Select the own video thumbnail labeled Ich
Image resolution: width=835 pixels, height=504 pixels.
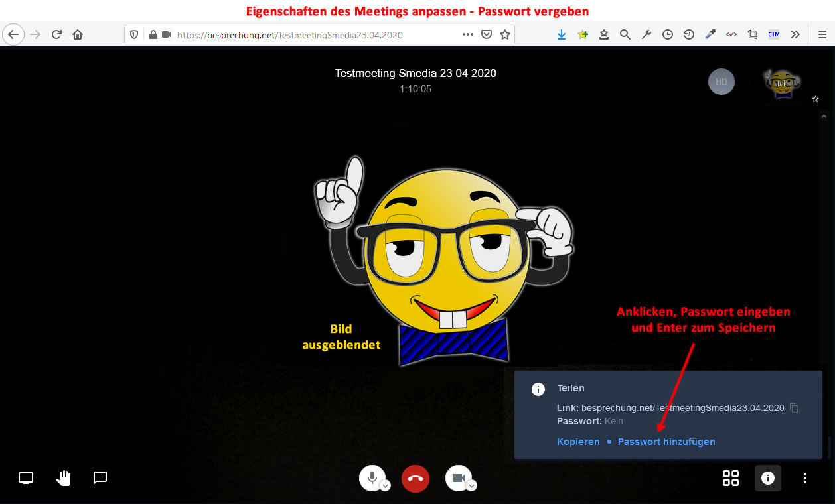pos(782,84)
